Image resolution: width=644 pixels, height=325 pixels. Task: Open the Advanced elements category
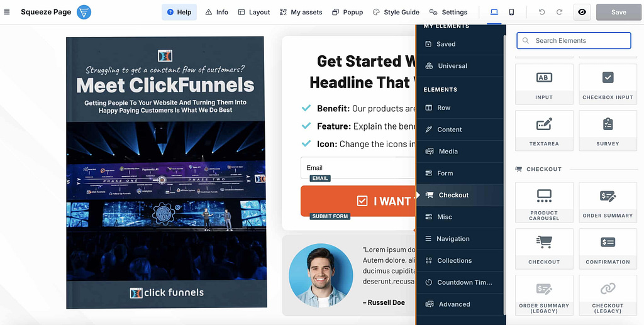point(460,304)
